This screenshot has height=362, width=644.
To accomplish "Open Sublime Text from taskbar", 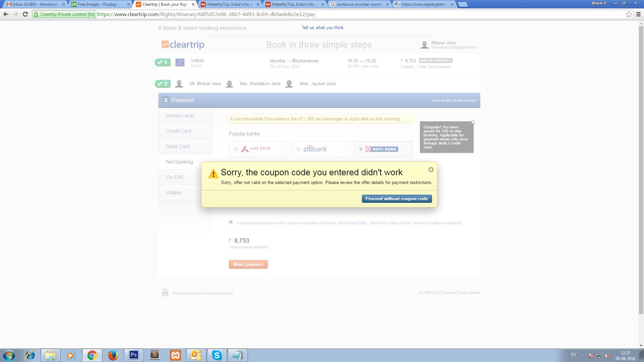I will coord(154,355).
